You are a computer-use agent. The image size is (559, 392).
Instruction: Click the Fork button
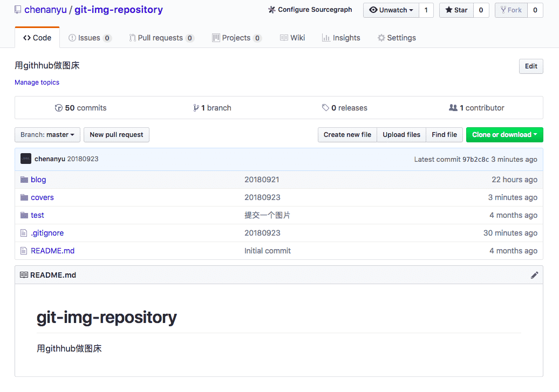pyautogui.click(x=511, y=10)
